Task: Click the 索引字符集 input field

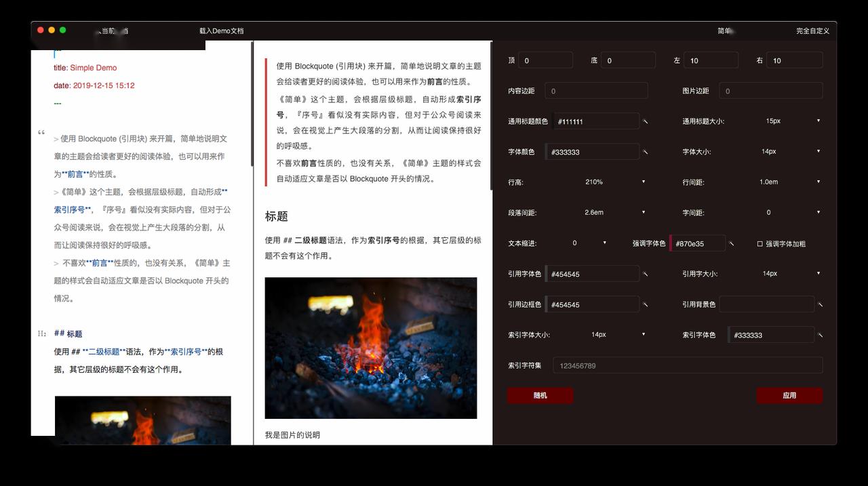Action: pyautogui.click(x=687, y=366)
